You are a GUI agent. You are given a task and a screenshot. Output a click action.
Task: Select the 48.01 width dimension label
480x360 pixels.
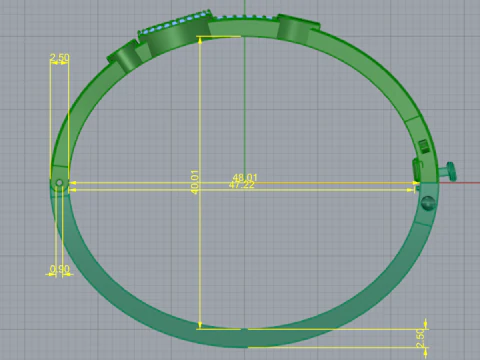point(245,177)
